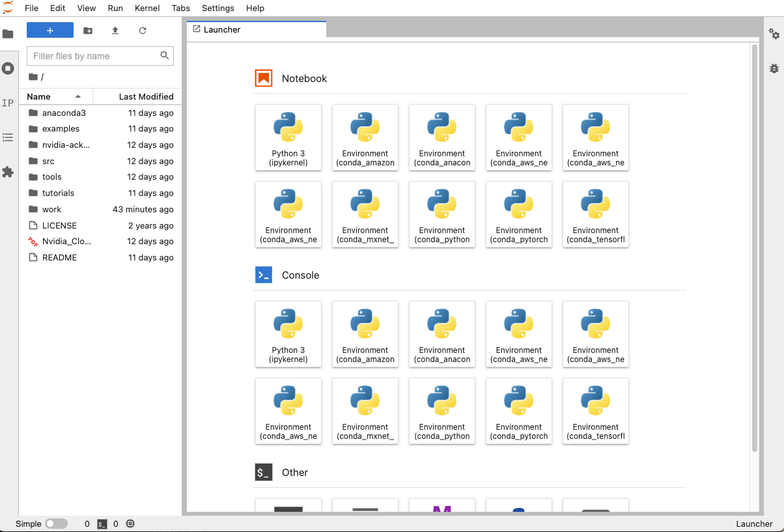Launch conda_pytorch console environment

point(519,411)
